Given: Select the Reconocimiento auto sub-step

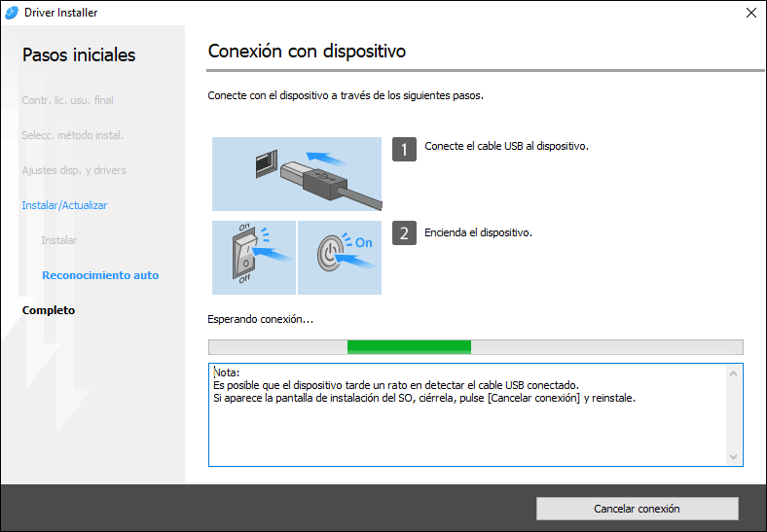Looking at the screenshot, I should 100,275.
